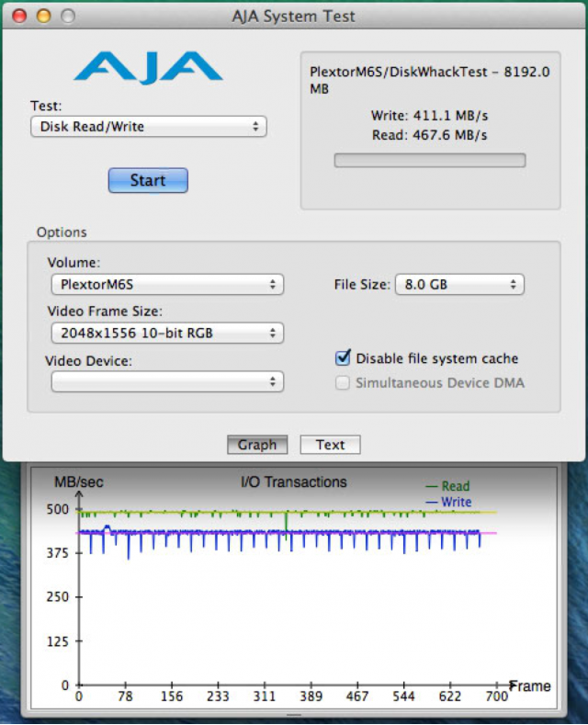Click the 375 label on the MB/sec axis

[57, 553]
